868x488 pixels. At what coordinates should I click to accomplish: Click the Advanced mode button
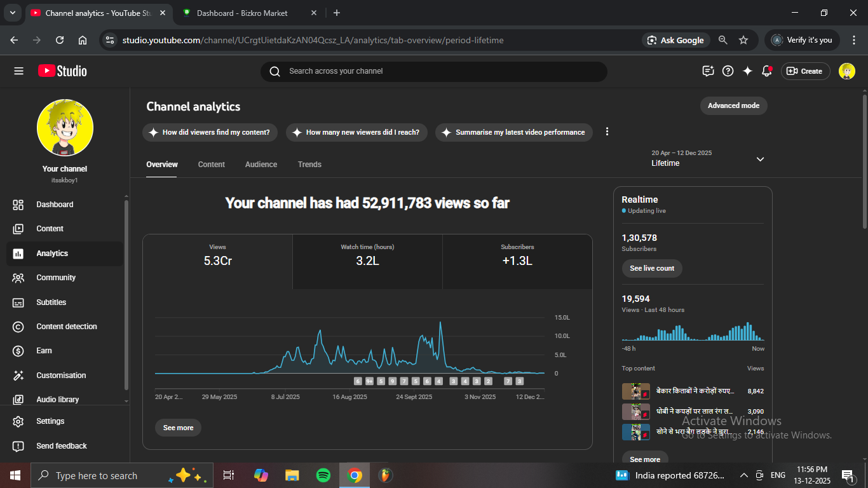pos(733,105)
